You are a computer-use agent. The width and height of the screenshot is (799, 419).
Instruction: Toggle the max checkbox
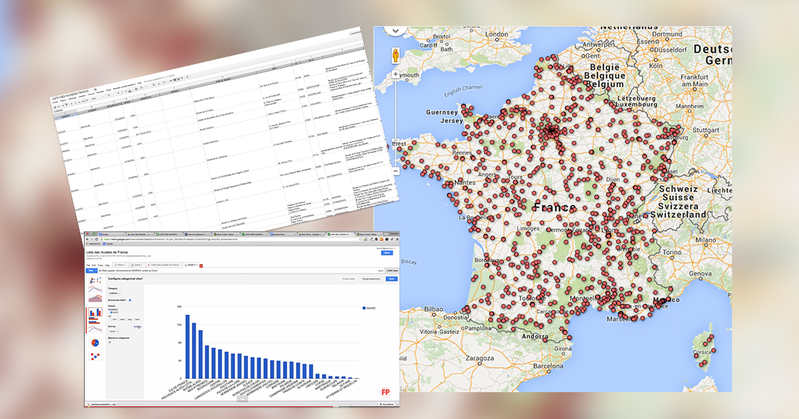tap(119, 319)
